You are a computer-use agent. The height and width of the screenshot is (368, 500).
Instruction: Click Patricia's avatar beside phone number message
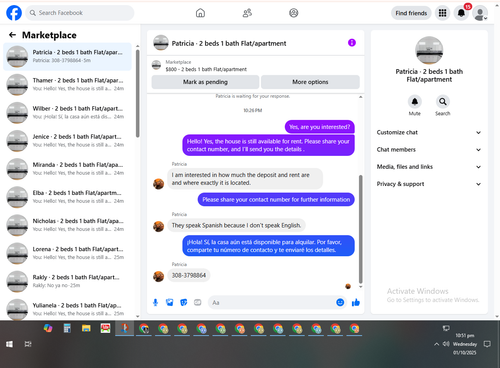(158, 276)
